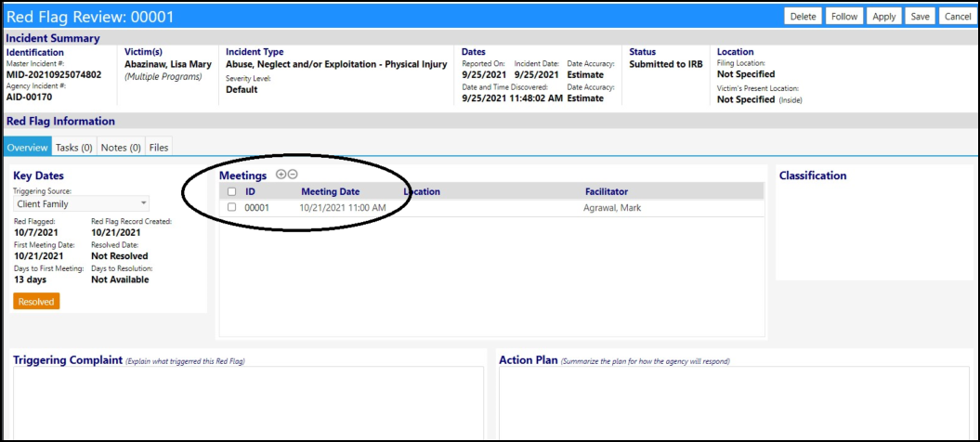
Task: Click the Red Flagged date 10/7/2021
Action: pyautogui.click(x=34, y=232)
